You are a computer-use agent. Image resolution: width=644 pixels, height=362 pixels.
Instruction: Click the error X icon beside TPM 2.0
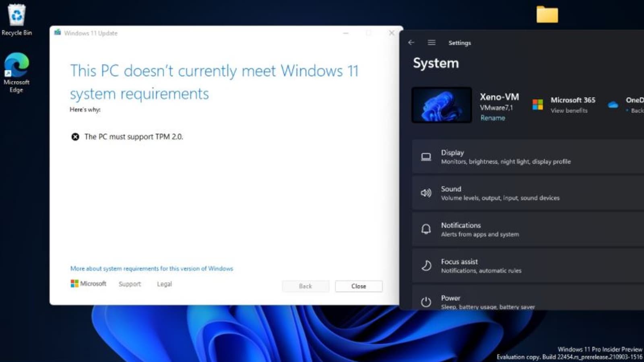pos(75,137)
